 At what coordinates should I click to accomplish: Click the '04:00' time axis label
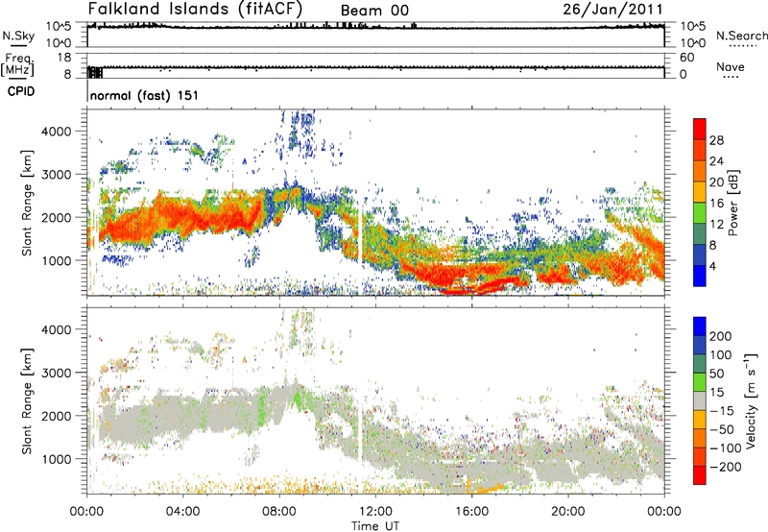pyautogui.click(x=183, y=512)
